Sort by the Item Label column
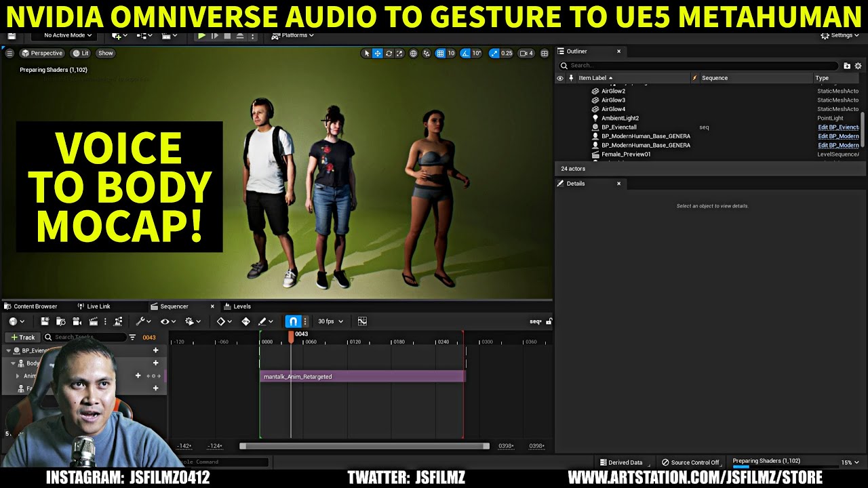The image size is (868, 488). point(595,78)
